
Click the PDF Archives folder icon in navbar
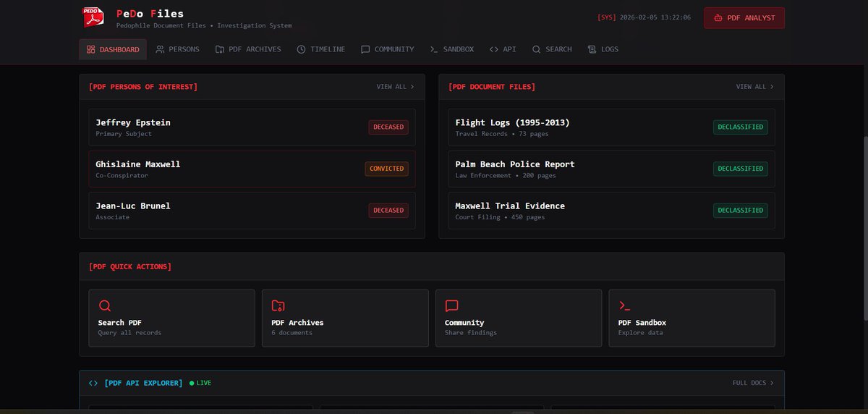[x=220, y=49]
